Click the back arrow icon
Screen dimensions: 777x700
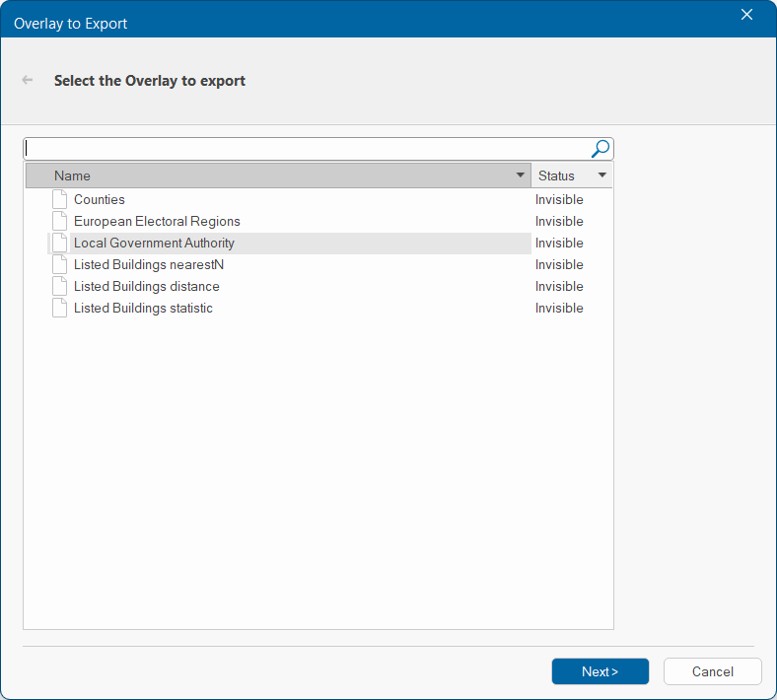point(28,80)
